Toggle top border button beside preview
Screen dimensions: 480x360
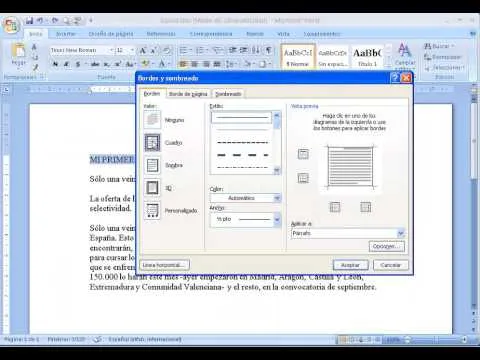point(303,154)
